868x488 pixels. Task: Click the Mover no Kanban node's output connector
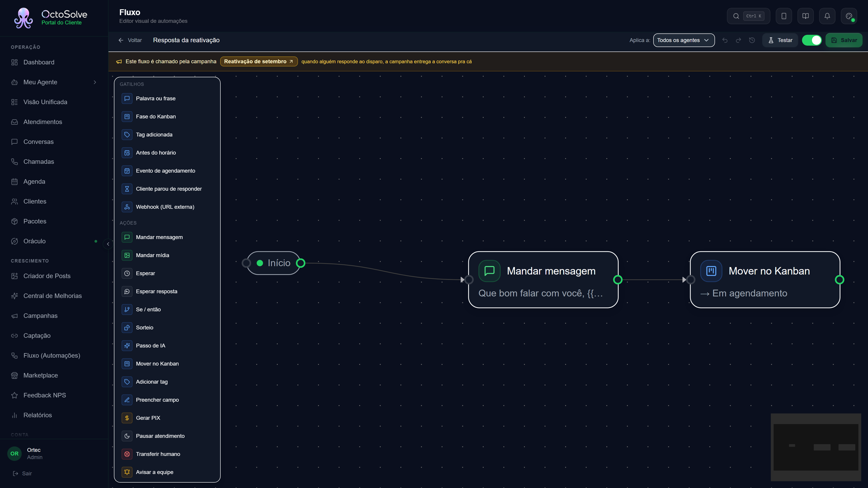click(x=839, y=279)
